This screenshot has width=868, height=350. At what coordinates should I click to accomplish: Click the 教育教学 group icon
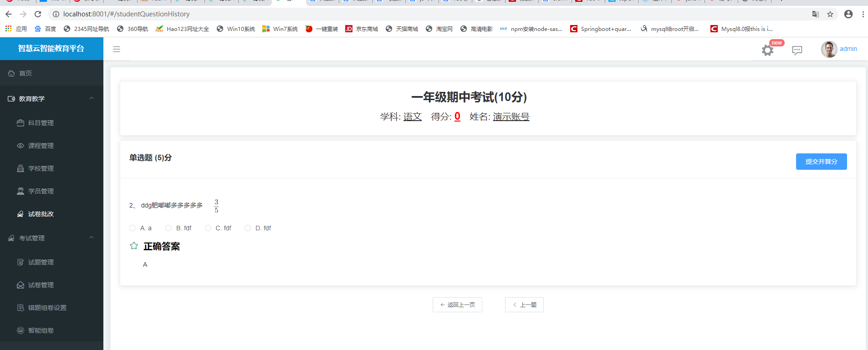coord(11,98)
